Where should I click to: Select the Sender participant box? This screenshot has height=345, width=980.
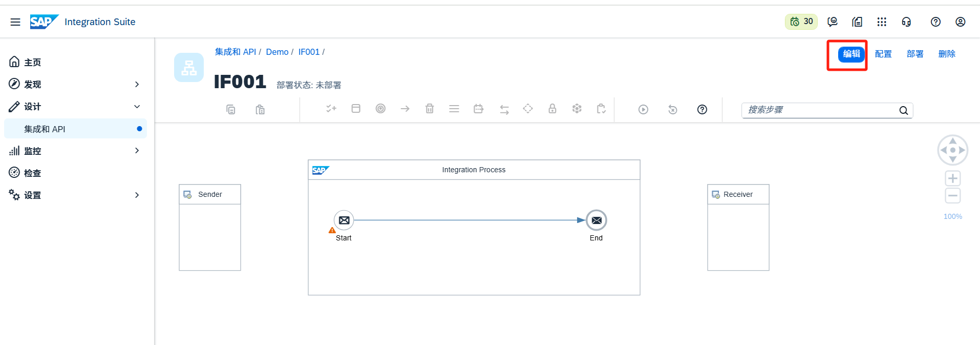pyautogui.click(x=210, y=227)
